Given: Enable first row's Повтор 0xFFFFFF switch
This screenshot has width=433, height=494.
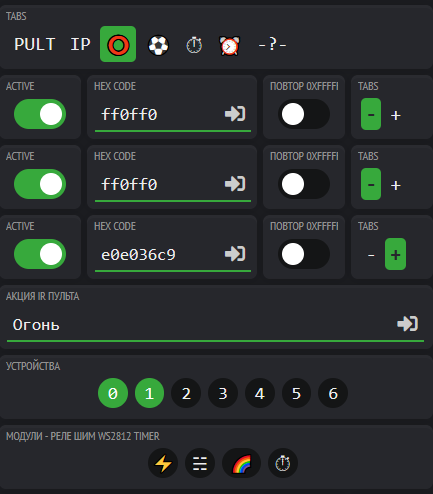Looking at the screenshot, I should (x=304, y=114).
